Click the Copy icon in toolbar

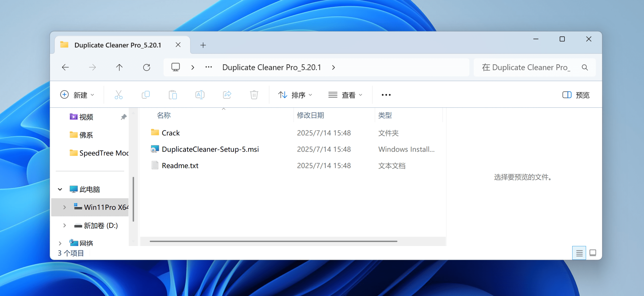click(146, 95)
